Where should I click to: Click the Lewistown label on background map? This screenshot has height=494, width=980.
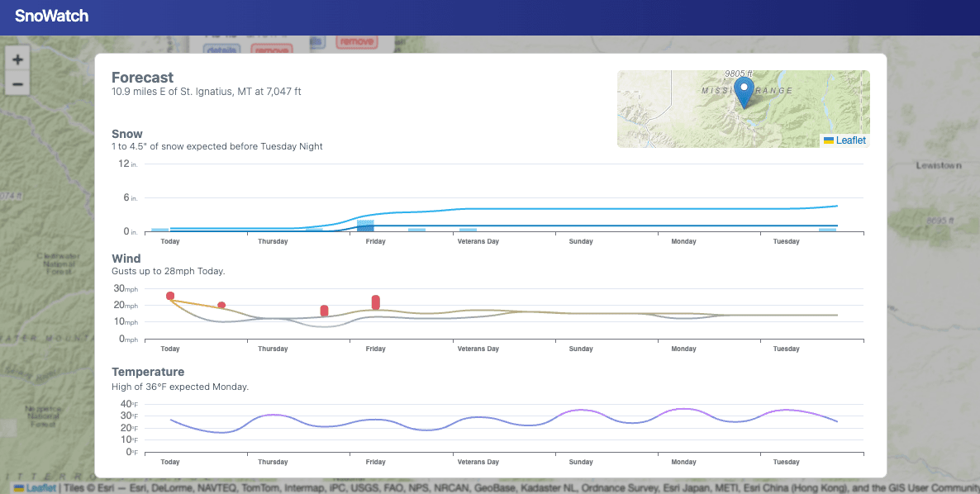pos(938,166)
